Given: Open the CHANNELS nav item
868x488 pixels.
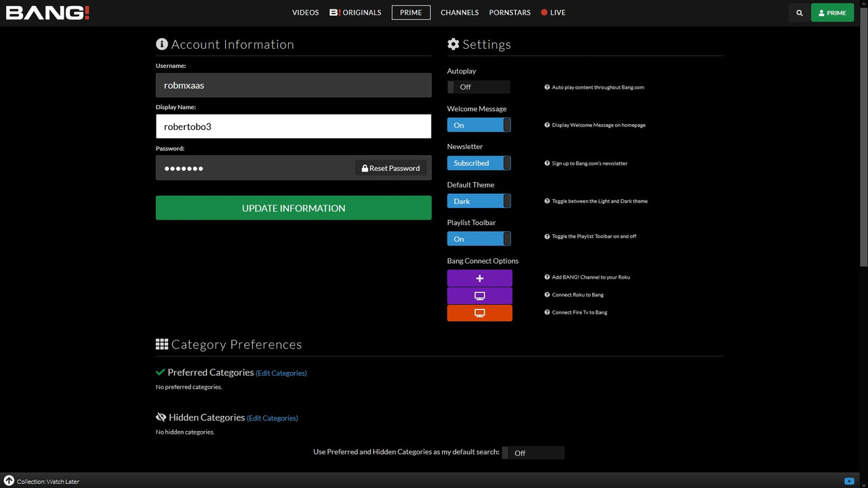Looking at the screenshot, I should [x=460, y=13].
